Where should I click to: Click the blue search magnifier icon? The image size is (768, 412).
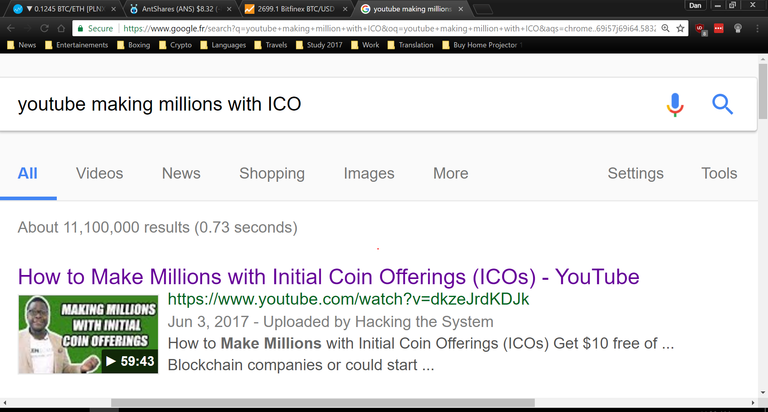tap(723, 103)
